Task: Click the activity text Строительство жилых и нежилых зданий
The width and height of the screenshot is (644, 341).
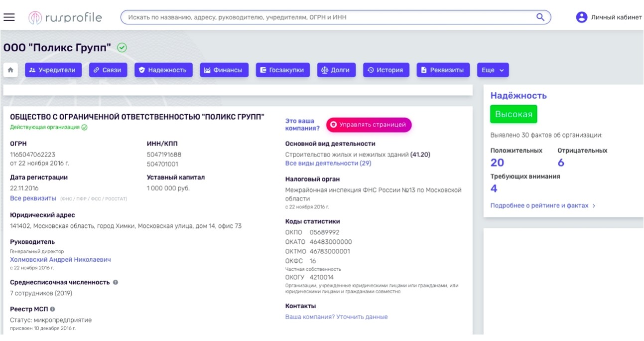Action: click(x=347, y=155)
